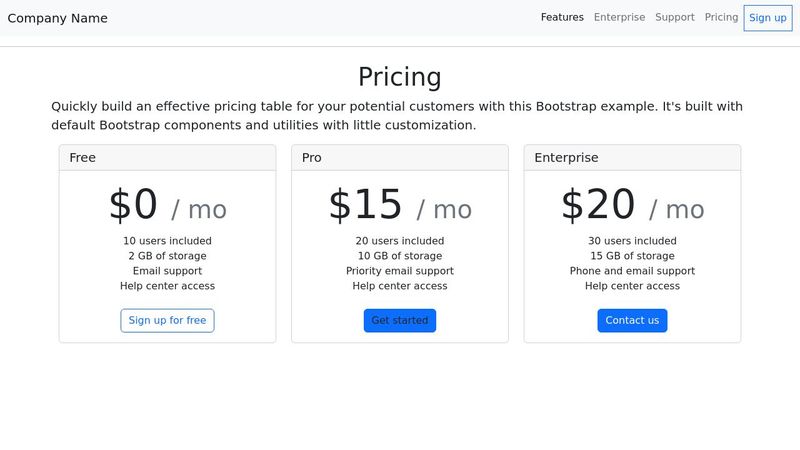The image size is (800, 450).
Task: Click the Sign up button in navbar
Action: pyautogui.click(x=768, y=18)
